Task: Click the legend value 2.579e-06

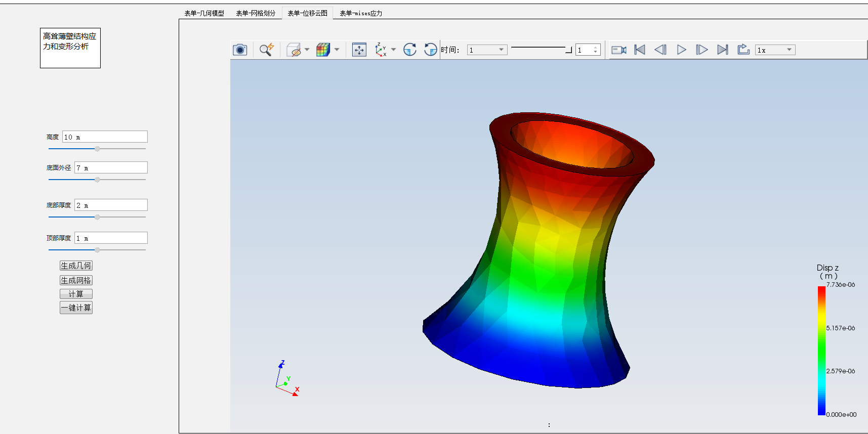Action: [x=841, y=371]
